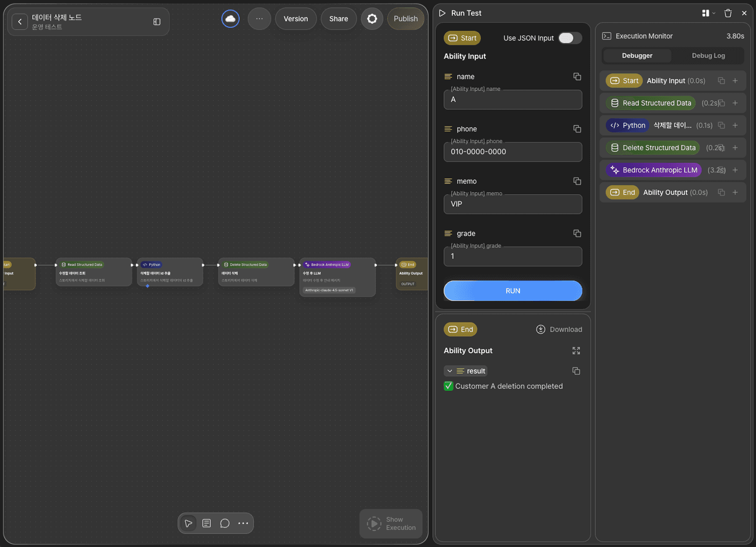Image resolution: width=756 pixels, height=547 pixels.
Task: Select the Read Structured Data node on canvas
Action: 94,272
